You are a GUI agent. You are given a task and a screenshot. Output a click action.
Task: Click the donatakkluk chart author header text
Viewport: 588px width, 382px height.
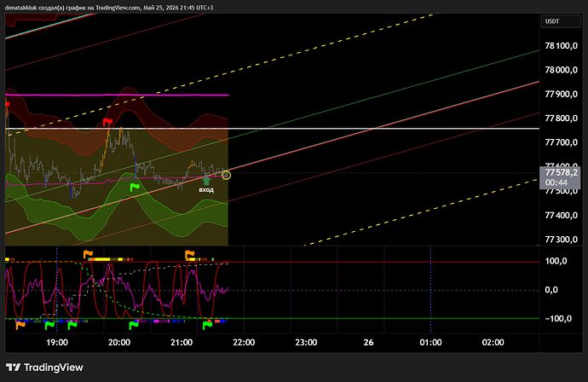109,8
